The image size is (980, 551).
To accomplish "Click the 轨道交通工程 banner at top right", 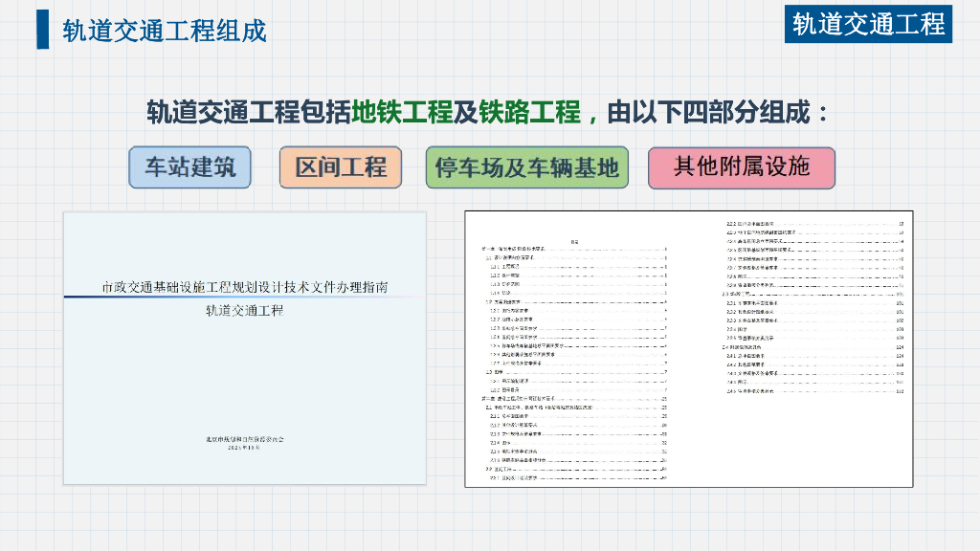I will tap(868, 23).
